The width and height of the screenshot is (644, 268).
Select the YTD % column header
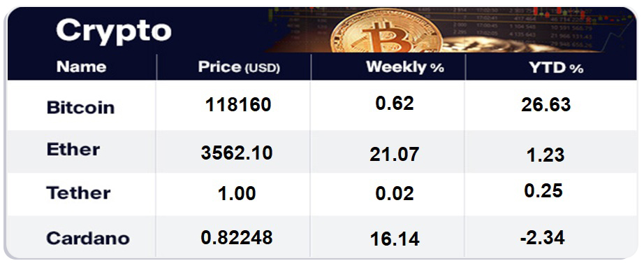(x=556, y=69)
